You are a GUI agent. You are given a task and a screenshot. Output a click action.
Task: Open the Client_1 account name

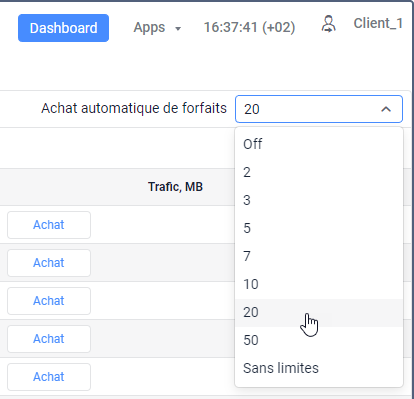click(x=378, y=23)
